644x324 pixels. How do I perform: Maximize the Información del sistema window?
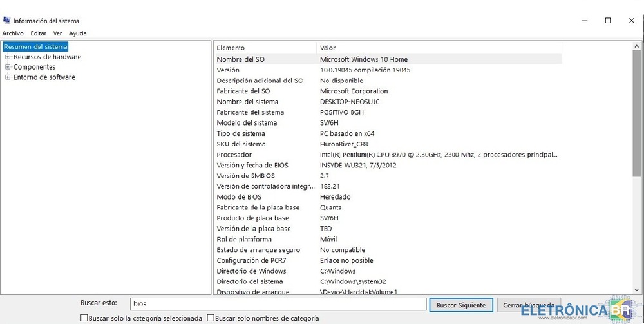coord(607,21)
